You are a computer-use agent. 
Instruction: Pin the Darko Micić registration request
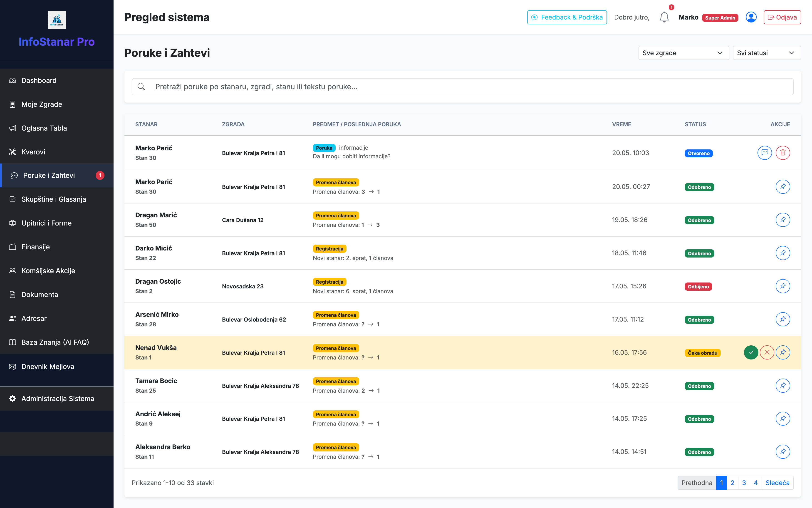pyautogui.click(x=782, y=253)
